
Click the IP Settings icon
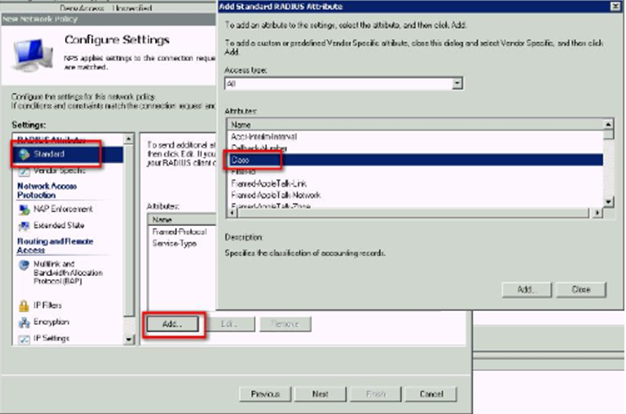pyautogui.click(x=24, y=339)
